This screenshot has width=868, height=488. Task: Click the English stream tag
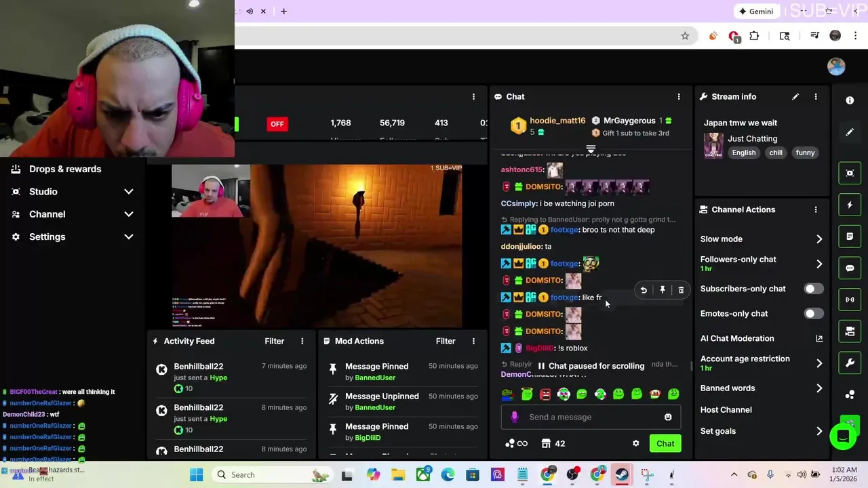[x=744, y=152]
